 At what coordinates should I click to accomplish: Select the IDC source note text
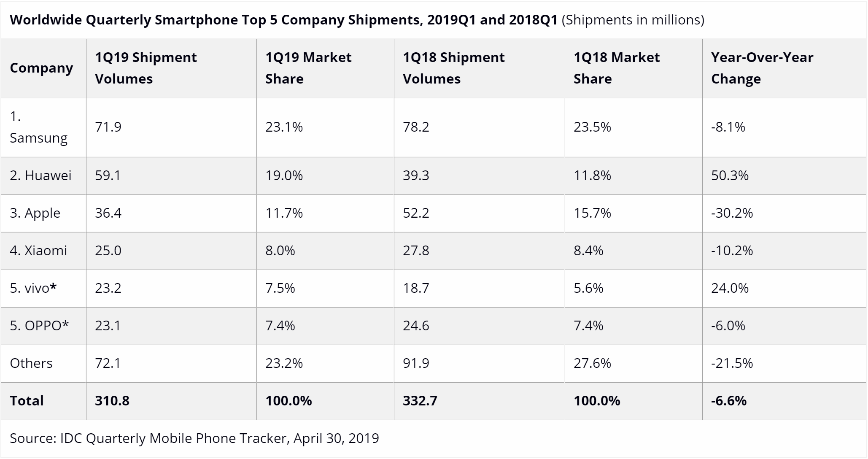point(194,438)
